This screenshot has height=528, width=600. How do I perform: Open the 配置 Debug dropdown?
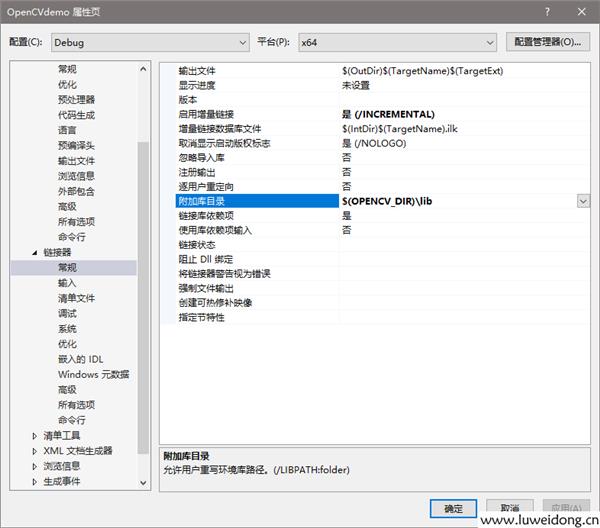click(x=150, y=42)
